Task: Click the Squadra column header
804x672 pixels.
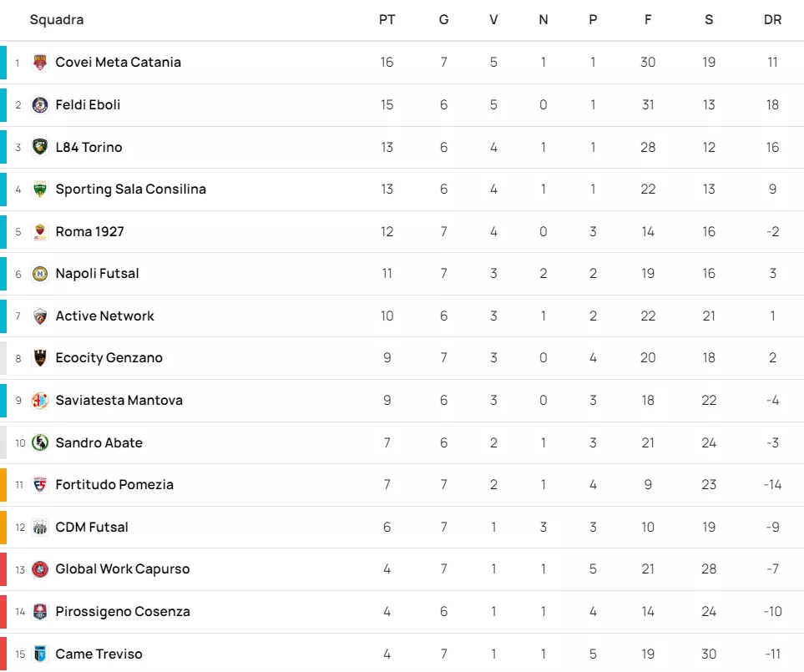Action: [x=57, y=20]
